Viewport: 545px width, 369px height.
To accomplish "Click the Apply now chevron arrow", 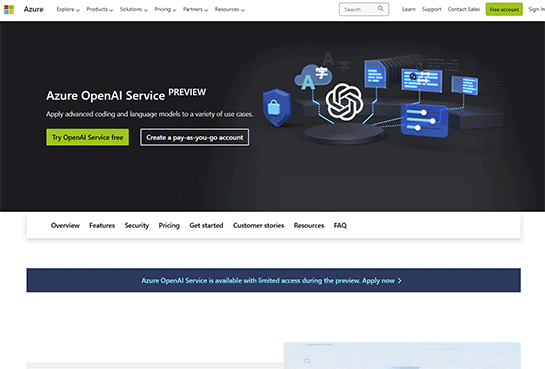I will click(400, 280).
